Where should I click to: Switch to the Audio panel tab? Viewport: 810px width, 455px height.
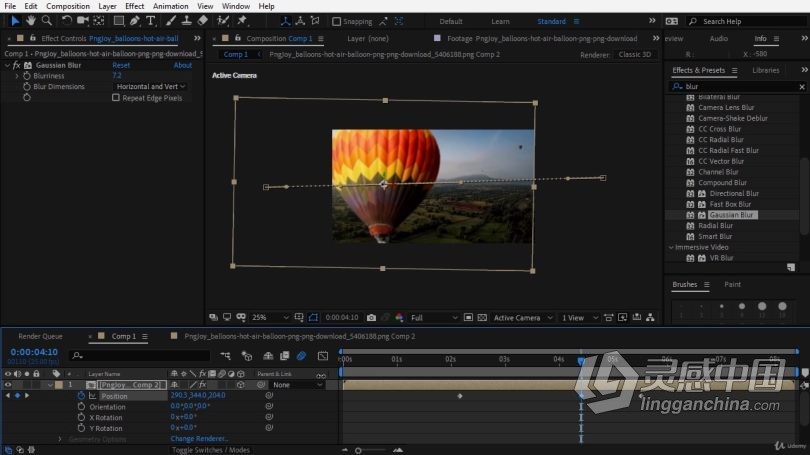click(718, 38)
